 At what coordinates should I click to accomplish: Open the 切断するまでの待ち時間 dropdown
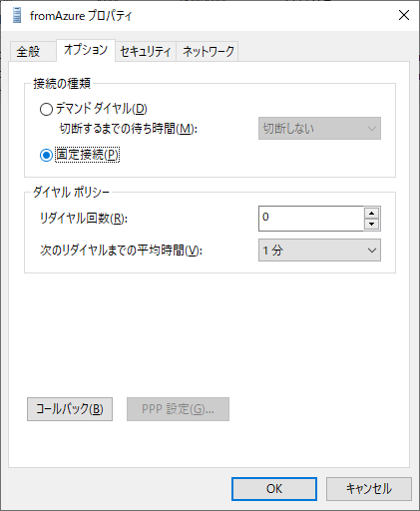319,129
